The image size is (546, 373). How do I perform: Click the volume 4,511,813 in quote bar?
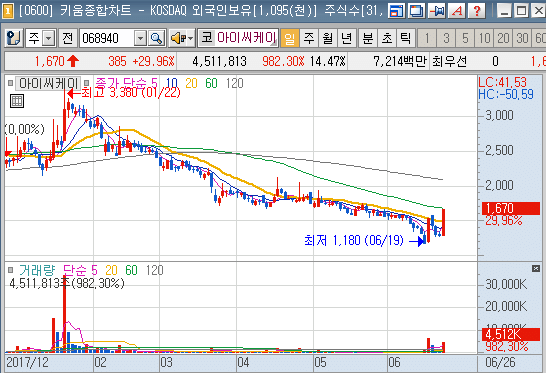tap(219, 62)
